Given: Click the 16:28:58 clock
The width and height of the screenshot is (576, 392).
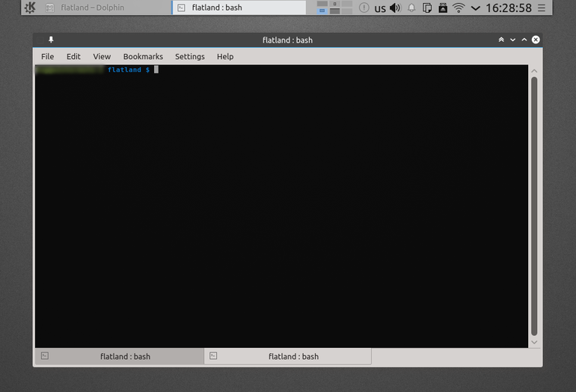Looking at the screenshot, I should click(509, 7).
